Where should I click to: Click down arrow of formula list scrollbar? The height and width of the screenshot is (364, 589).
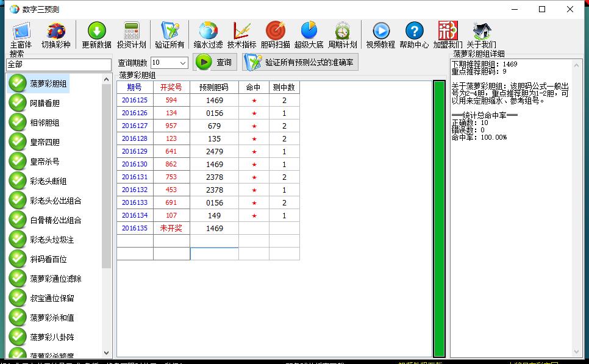107,352
